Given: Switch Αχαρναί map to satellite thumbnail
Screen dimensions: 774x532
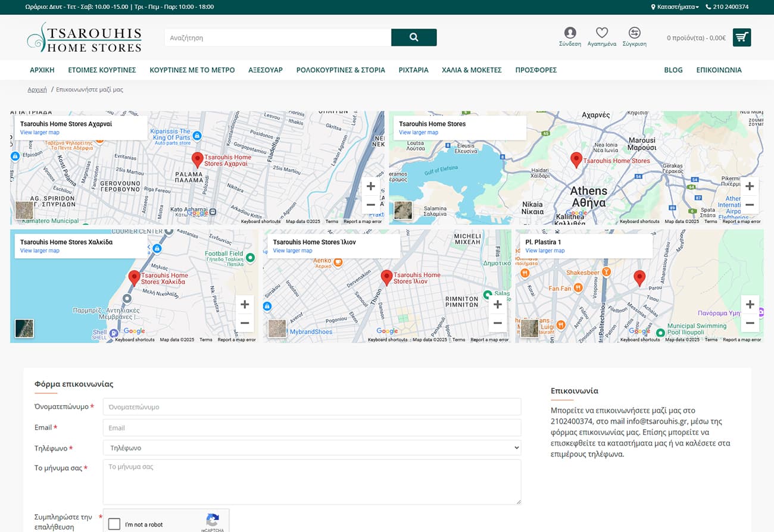Looking at the screenshot, I should point(24,210).
